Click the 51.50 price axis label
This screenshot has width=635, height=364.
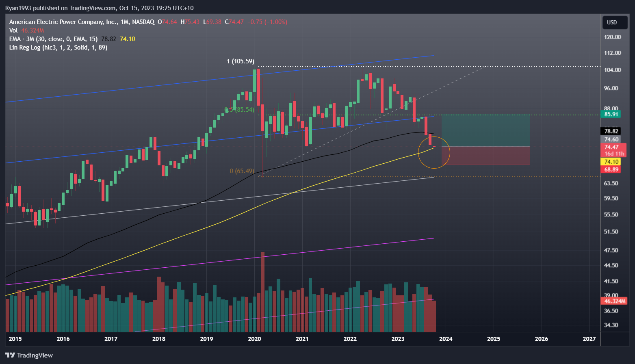click(611, 232)
